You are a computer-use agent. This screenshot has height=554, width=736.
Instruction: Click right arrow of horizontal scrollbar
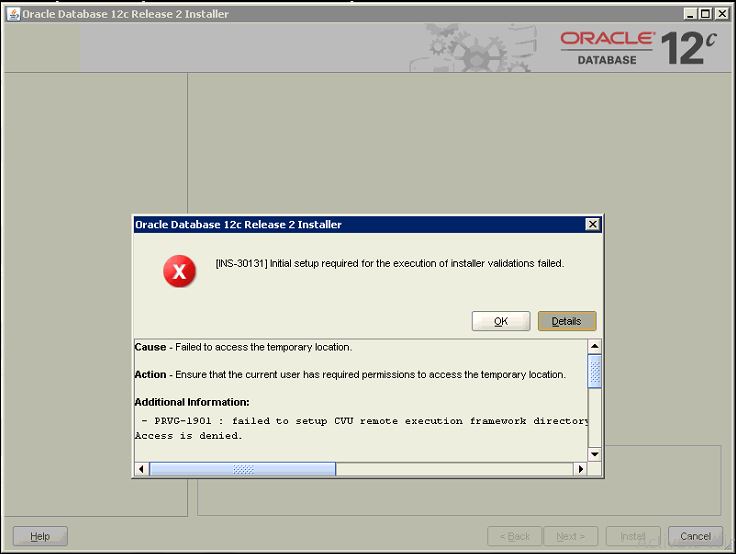pyautogui.click(x=581, y=469)
